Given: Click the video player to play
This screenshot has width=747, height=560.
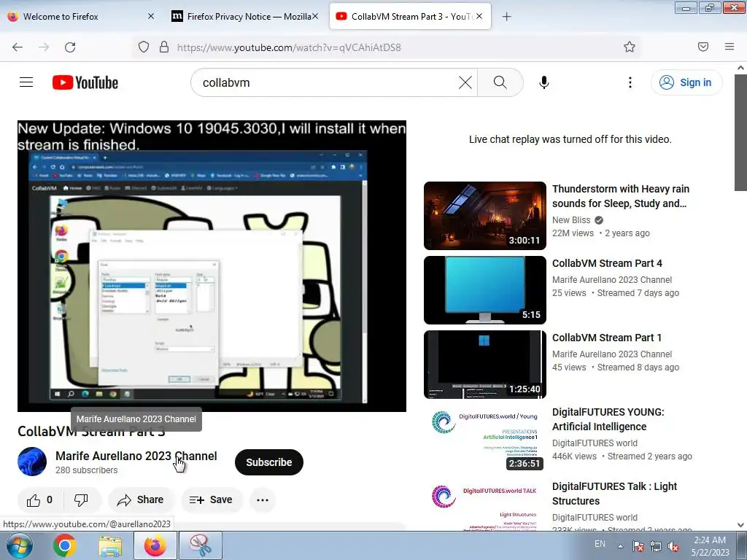Looking at the screenshot, I should click(212, 265).
